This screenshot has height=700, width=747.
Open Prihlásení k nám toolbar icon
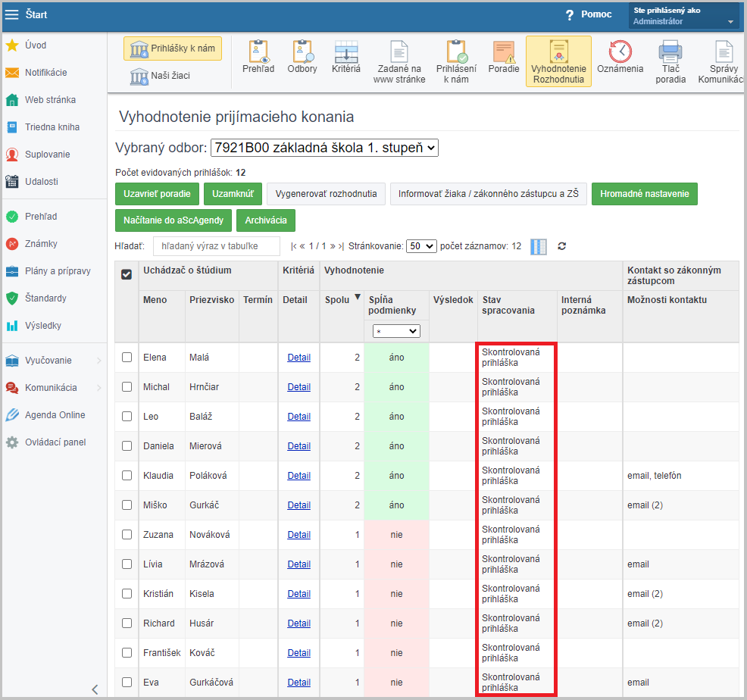click(x=457, y=52)
